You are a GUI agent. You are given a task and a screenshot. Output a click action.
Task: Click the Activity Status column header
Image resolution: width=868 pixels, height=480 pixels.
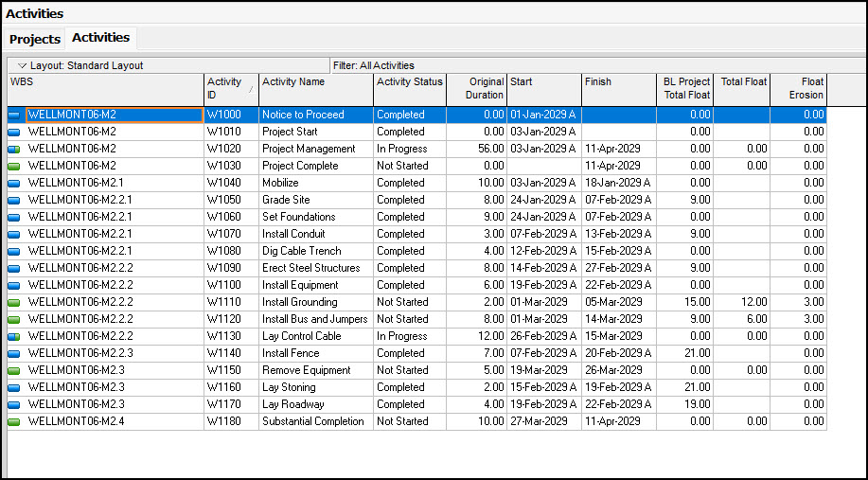[410, 89]
